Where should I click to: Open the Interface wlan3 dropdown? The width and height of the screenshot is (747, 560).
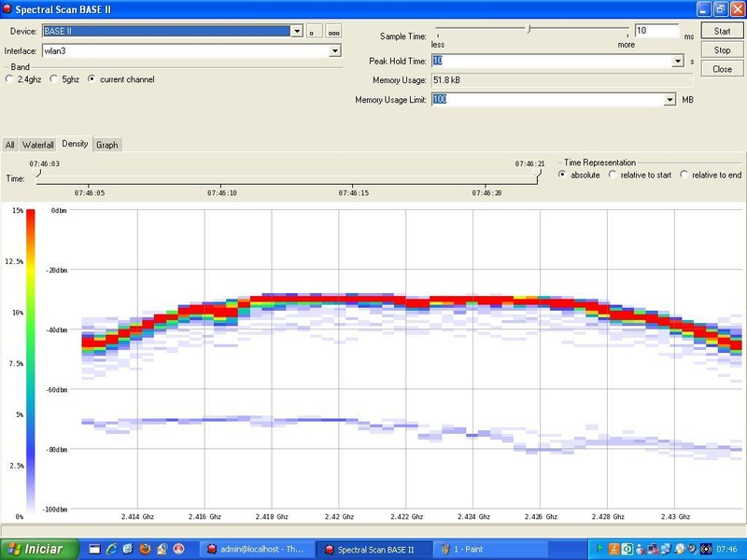335,50
